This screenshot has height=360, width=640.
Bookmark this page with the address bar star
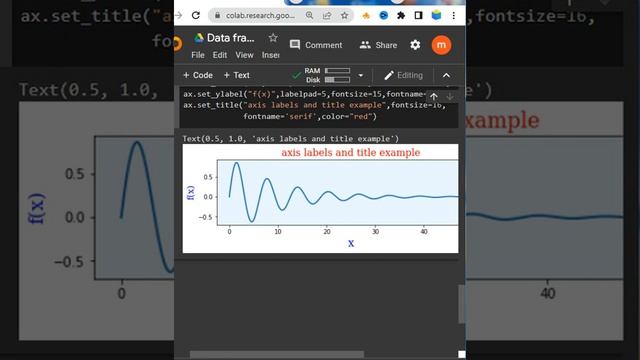tap(344, 16)
